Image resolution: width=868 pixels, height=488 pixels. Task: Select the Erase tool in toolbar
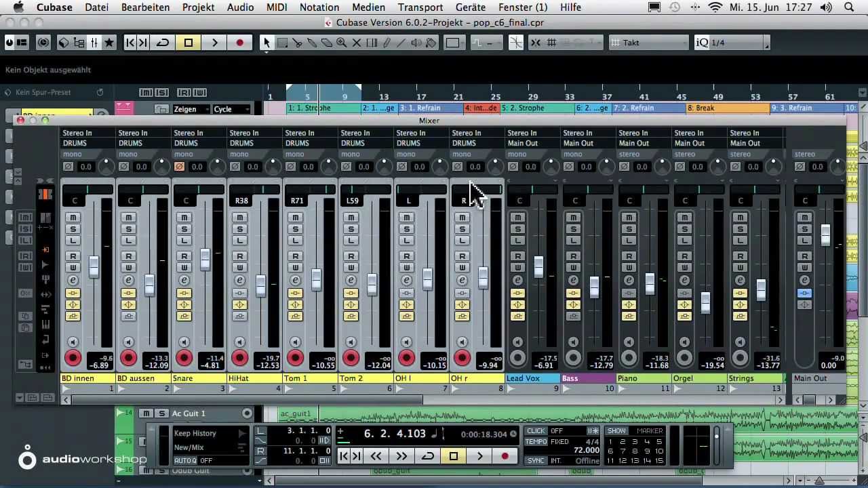(x=327, y=43)
